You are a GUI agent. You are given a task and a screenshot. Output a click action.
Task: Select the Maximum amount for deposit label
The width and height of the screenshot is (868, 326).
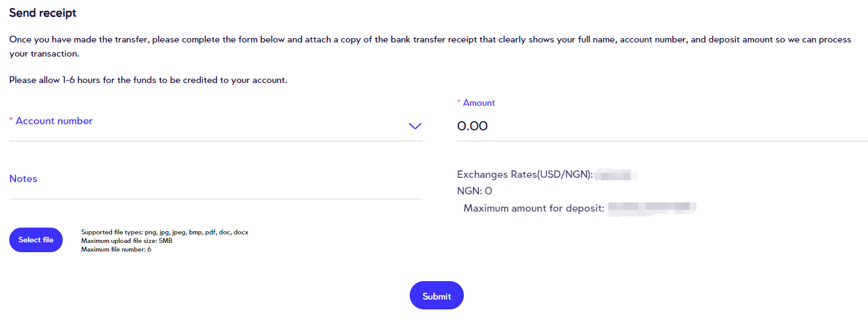click(534, 208)
